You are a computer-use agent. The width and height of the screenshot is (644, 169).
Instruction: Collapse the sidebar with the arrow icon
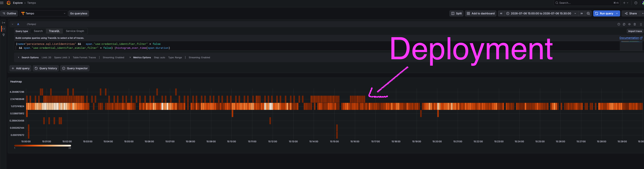pyautogui.click(x=3, y=23)
